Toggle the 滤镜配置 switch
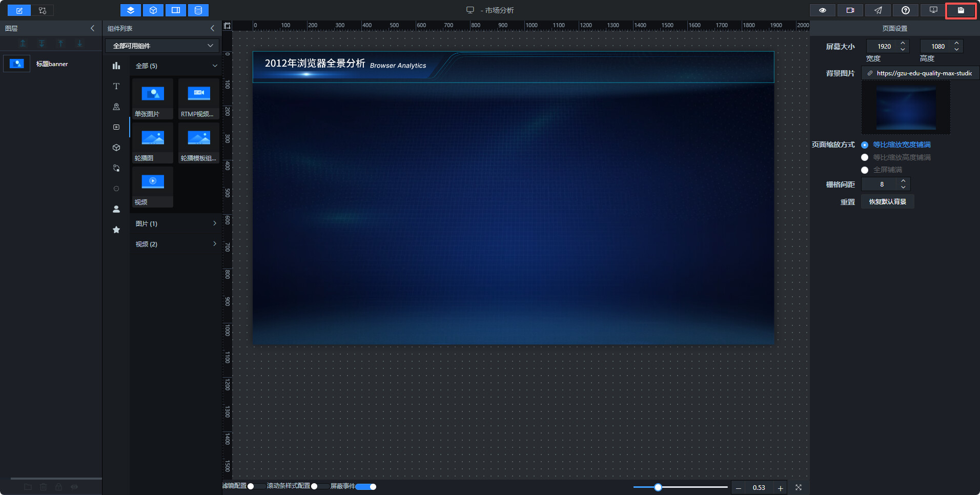Screen dimensions: 980x495 [256, 486]
